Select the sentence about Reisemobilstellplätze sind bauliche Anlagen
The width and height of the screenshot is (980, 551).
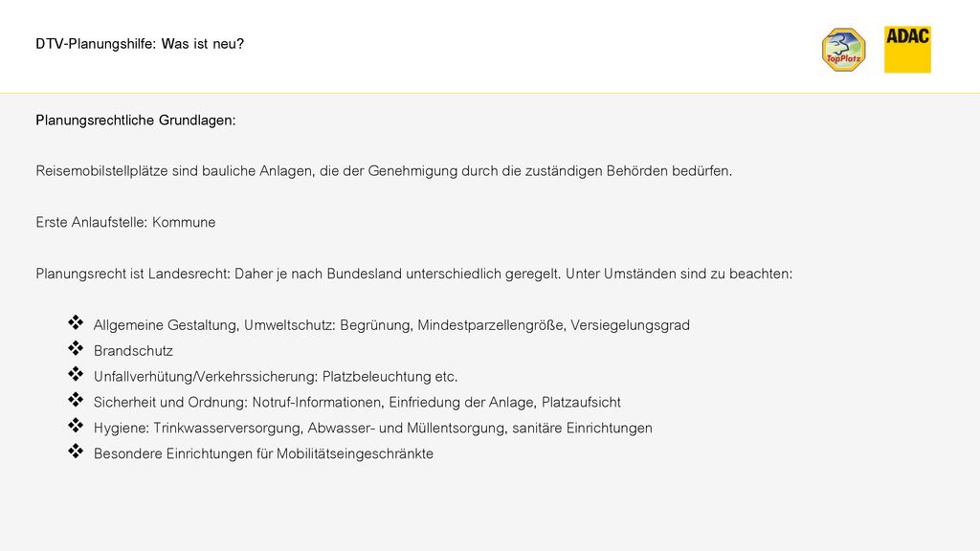(x=384, y=170)
